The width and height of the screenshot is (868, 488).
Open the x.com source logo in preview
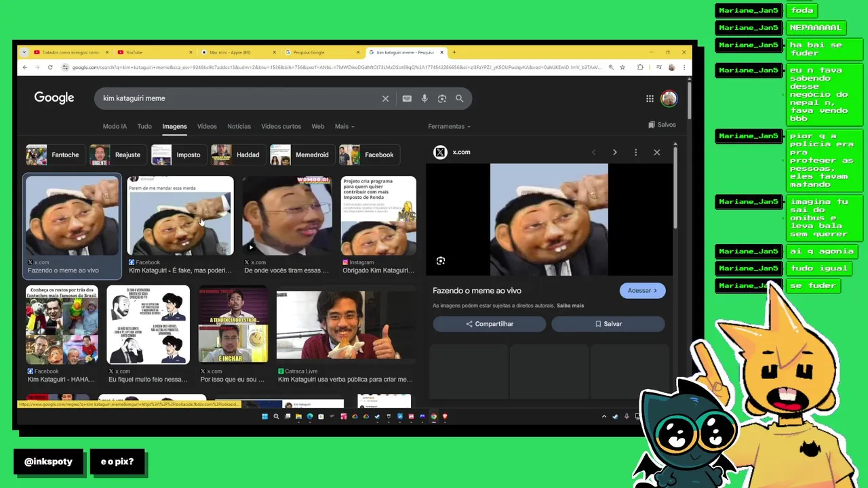tap(441, 152)
